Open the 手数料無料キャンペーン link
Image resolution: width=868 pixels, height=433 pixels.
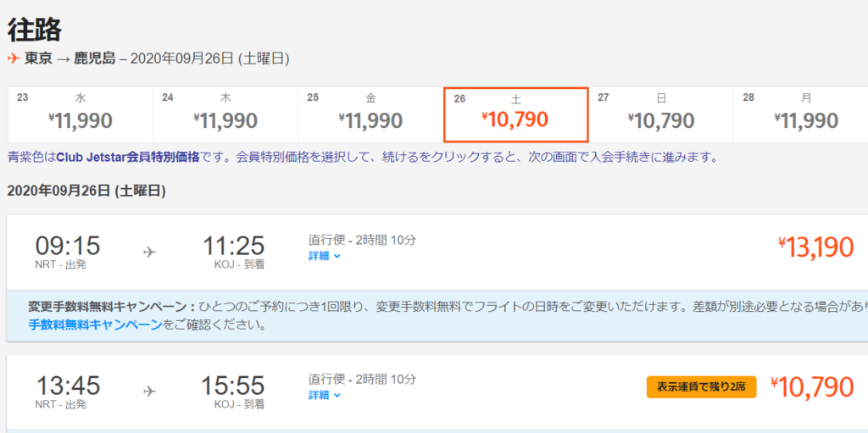[94, 325]
